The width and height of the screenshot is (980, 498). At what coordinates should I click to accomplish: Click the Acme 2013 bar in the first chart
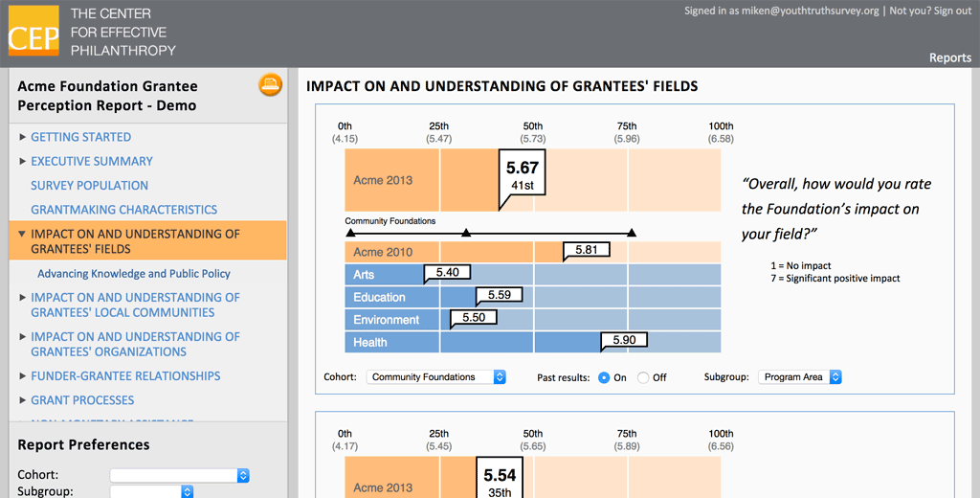(532, 180)
